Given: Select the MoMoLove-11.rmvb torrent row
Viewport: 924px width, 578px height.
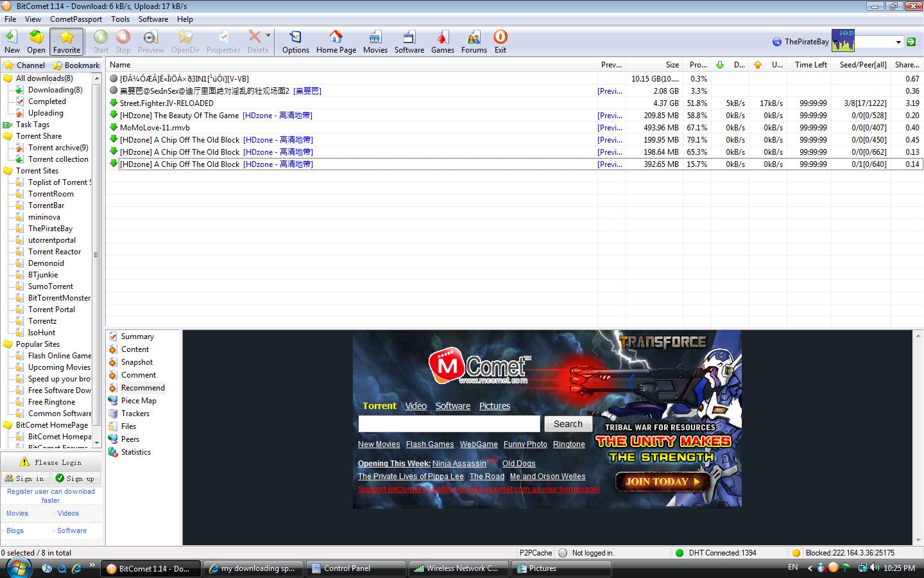Looking at the screenshot, I should point(515,127).
